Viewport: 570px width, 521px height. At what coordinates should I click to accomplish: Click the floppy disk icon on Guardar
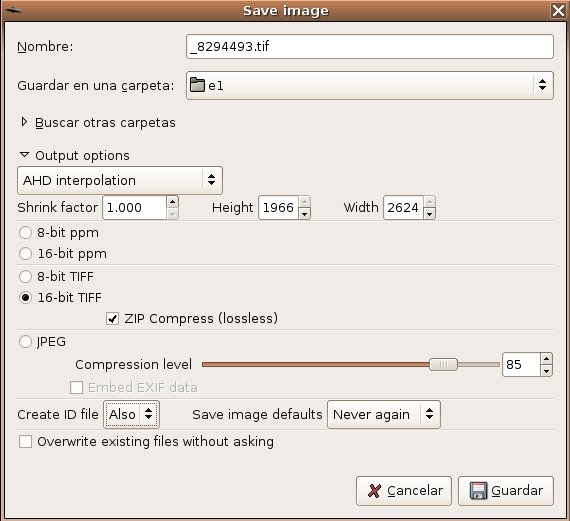click(478, 490)
